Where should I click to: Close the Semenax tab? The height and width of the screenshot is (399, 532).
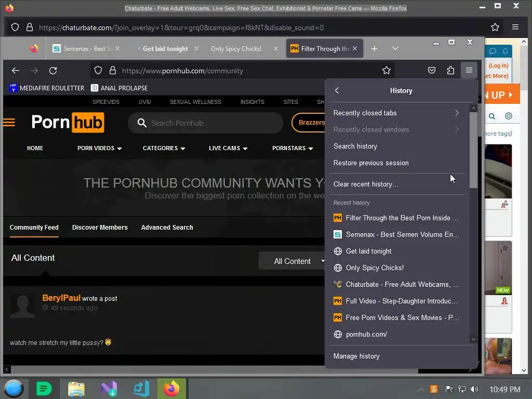pyautogui.click(x=117, y=48)
